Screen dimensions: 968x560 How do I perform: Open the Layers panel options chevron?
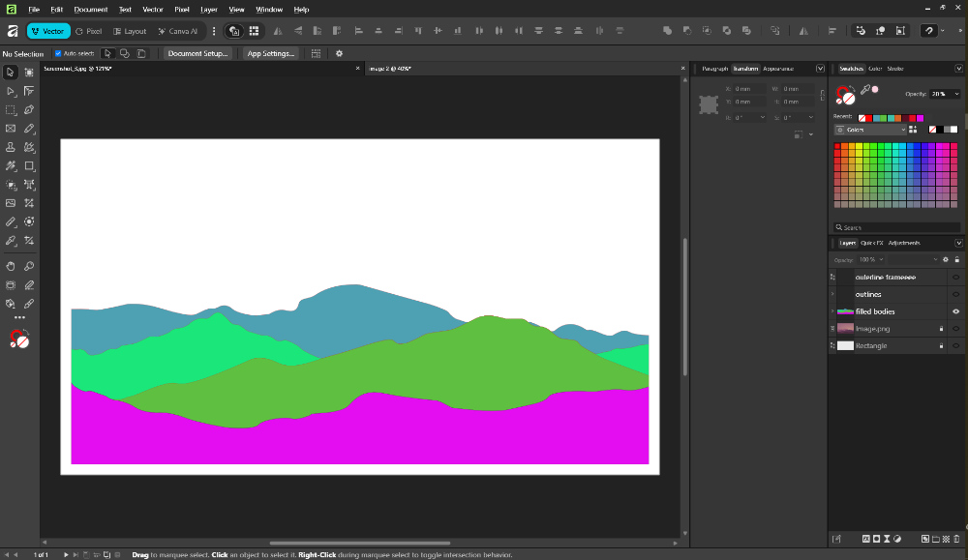[x=958, y=243]
